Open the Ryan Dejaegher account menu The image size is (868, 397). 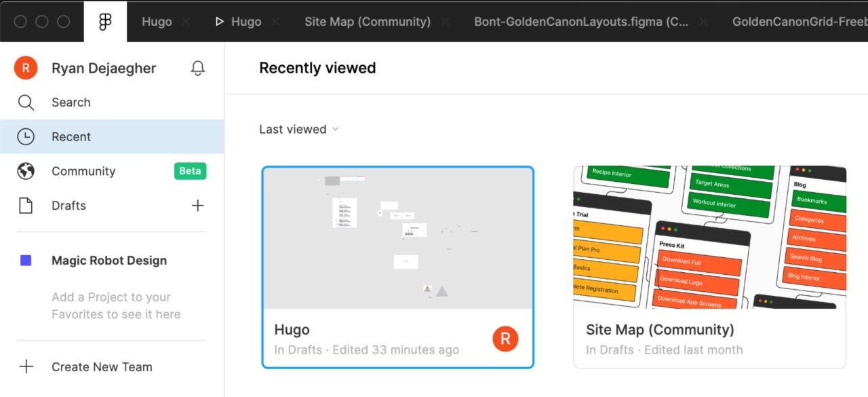[104, 68]
